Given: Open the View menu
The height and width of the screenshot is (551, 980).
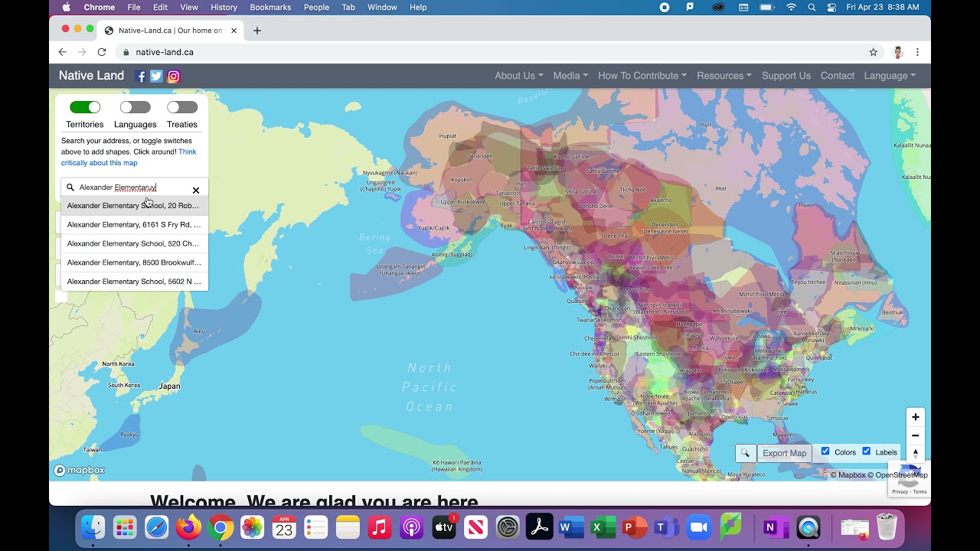Looking at the screenshot, I should click(x=189, y=7).
